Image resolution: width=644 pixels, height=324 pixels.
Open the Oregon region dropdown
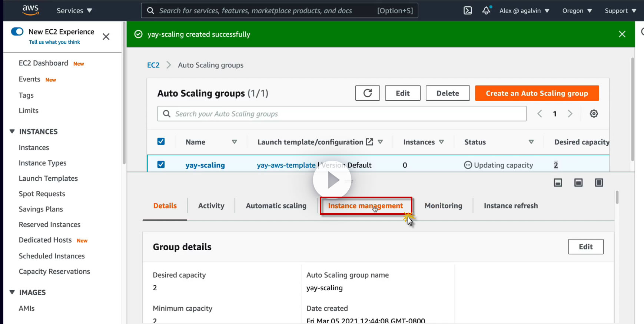pos(577,11)
